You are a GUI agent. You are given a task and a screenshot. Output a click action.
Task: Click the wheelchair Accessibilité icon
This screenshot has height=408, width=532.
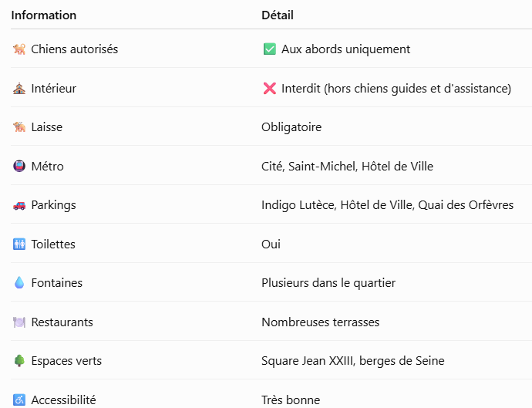click(19, 400)
